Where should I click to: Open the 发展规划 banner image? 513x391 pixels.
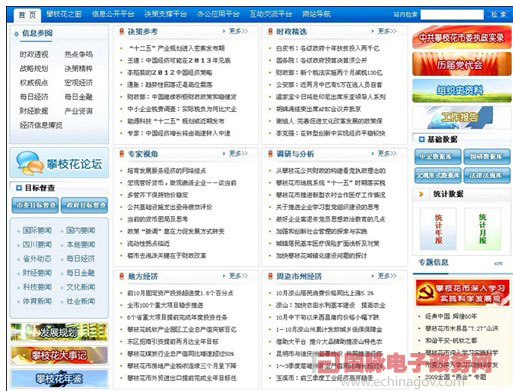tap(59, 332)
